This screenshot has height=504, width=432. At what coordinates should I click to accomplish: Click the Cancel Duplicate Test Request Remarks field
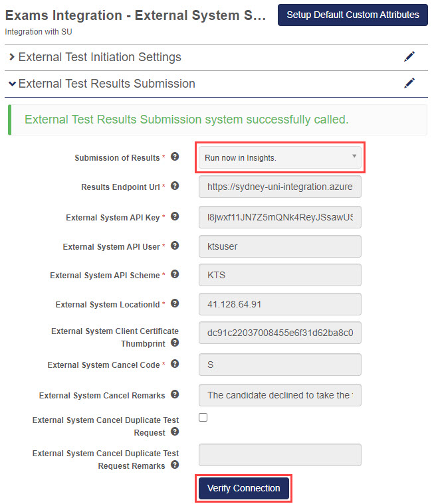click(280, 455)
